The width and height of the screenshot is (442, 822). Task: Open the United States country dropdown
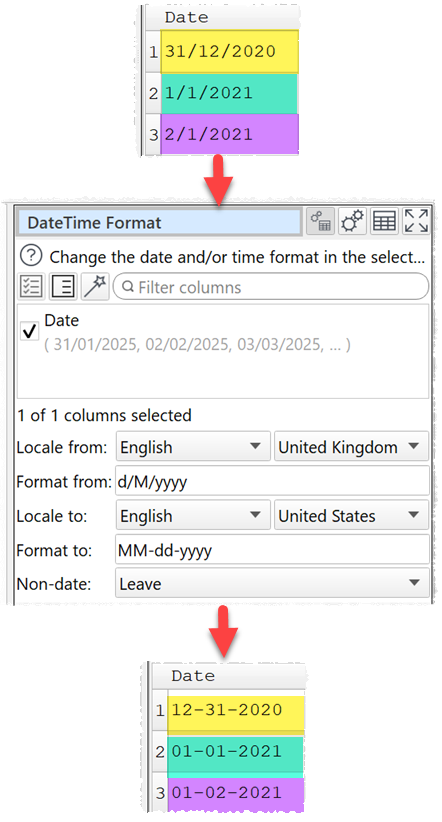tap(351, 515)
